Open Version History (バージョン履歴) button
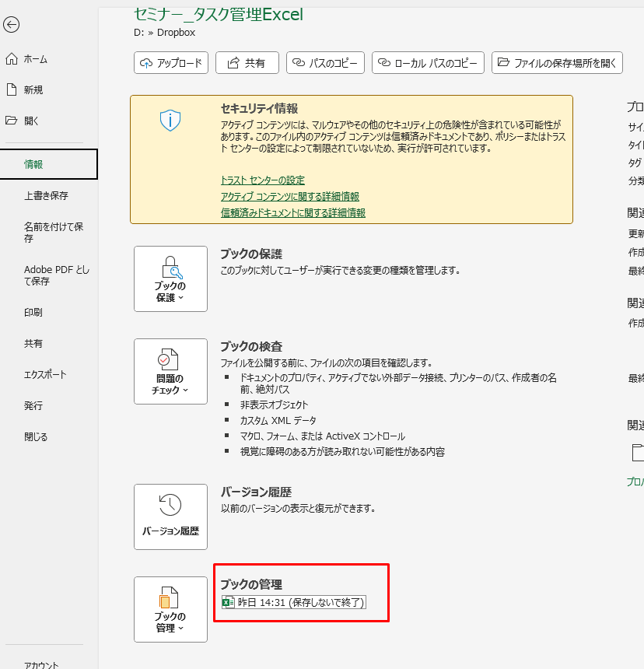This screenshot has width=644, height=669. [170, 517]
